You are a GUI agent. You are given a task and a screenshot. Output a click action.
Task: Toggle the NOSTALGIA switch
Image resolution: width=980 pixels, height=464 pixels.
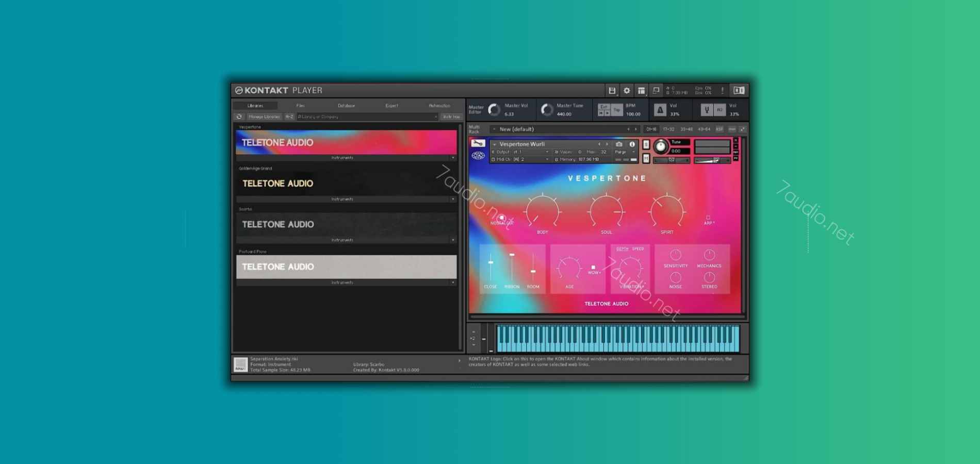coord(501,218)
